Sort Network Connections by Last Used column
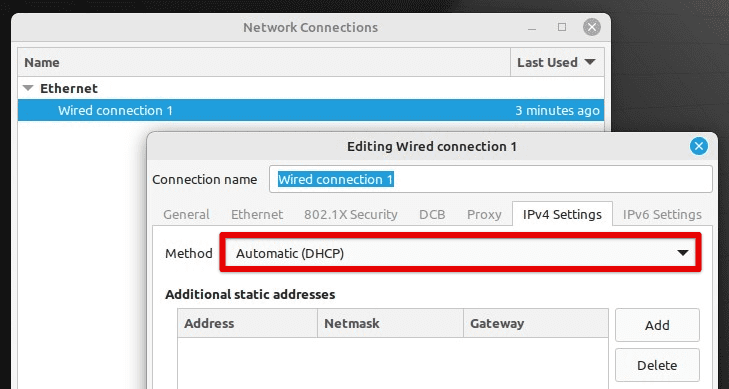Screen dimensions: 729x389 pyautogui.click(x=557, y=62)
